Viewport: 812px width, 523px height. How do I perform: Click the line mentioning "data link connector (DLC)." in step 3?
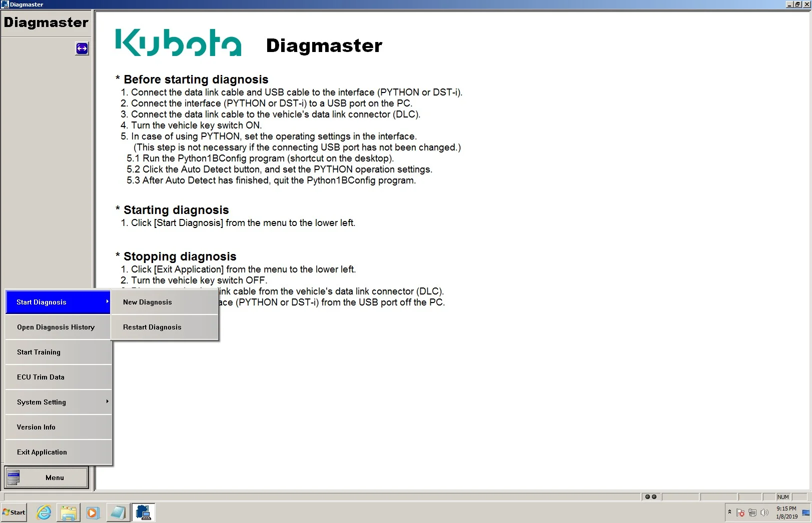[x=271, y=114]
